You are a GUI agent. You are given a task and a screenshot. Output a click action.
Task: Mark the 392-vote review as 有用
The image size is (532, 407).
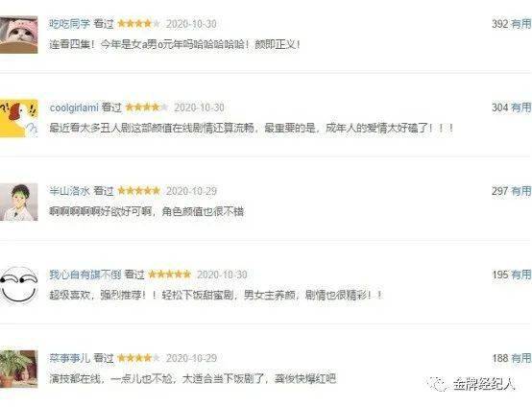(520, 24)
